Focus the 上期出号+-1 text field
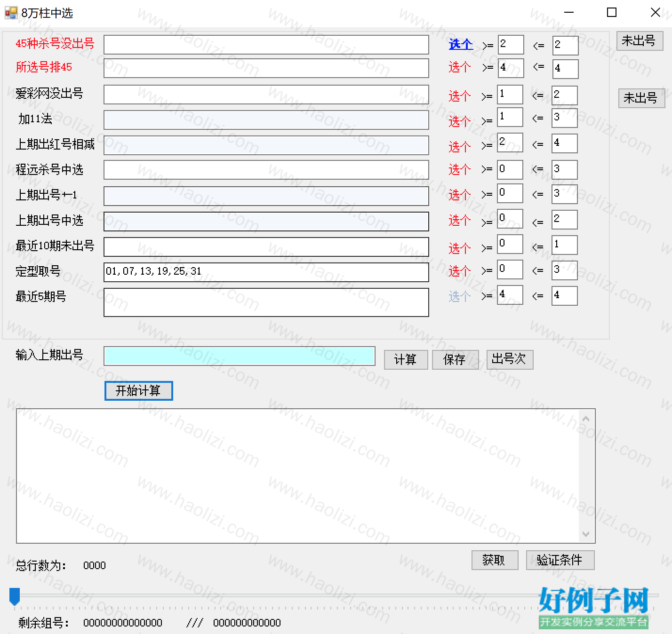Viewport: 672px width, 634px height. pyautogui.click(x=266, y=196)
